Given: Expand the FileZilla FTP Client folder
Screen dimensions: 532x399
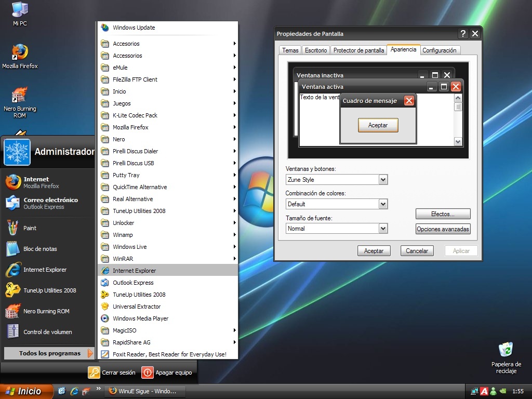Looking at the screenshot, I should 168,79.
